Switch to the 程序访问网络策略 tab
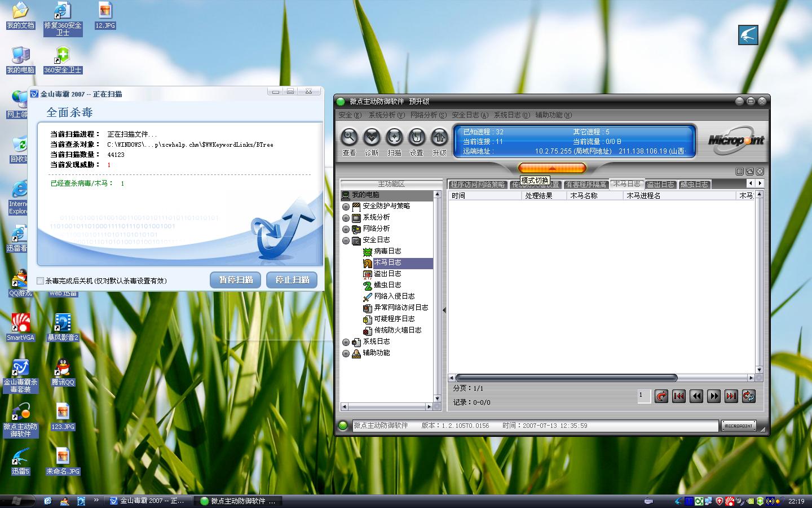 click(x=478, y=185)
